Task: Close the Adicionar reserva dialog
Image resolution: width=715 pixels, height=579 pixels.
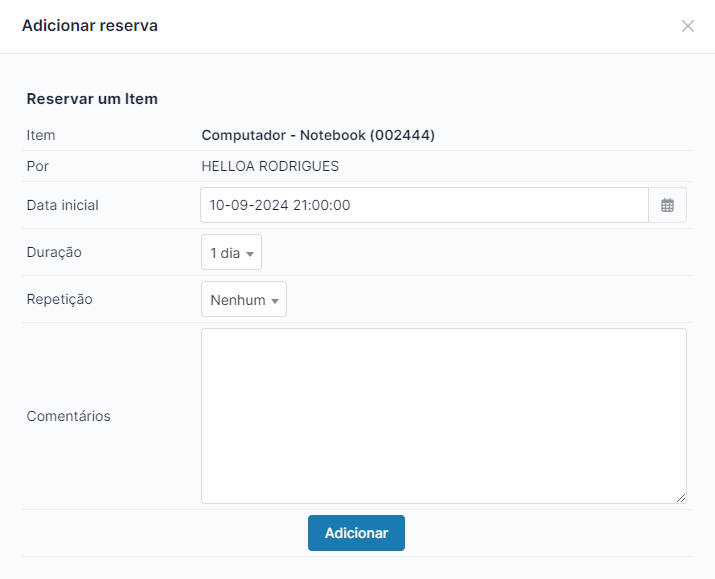Action: point(687,26)
